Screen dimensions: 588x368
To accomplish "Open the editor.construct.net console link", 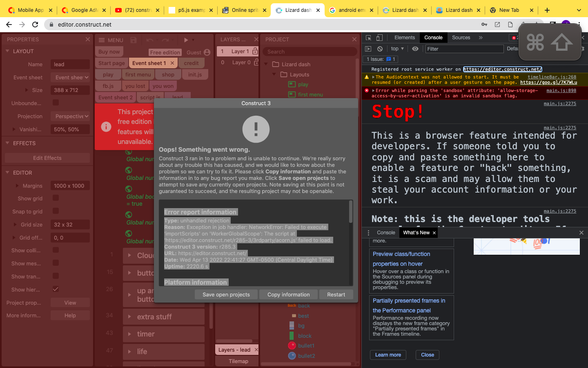I will 503,69.
